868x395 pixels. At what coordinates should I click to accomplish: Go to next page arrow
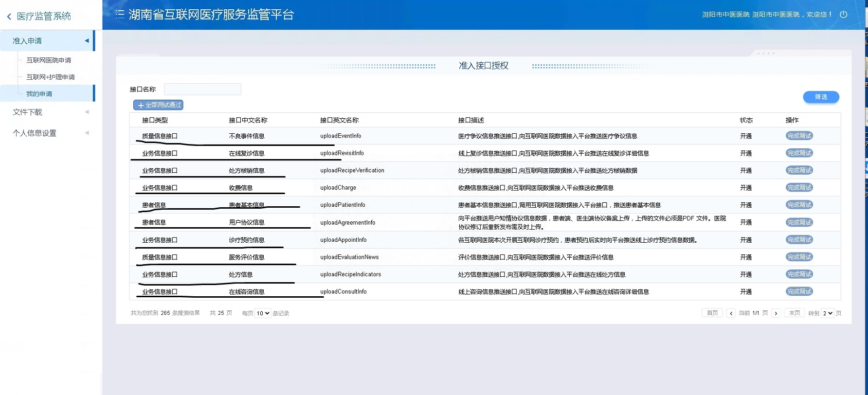point(776,313)
